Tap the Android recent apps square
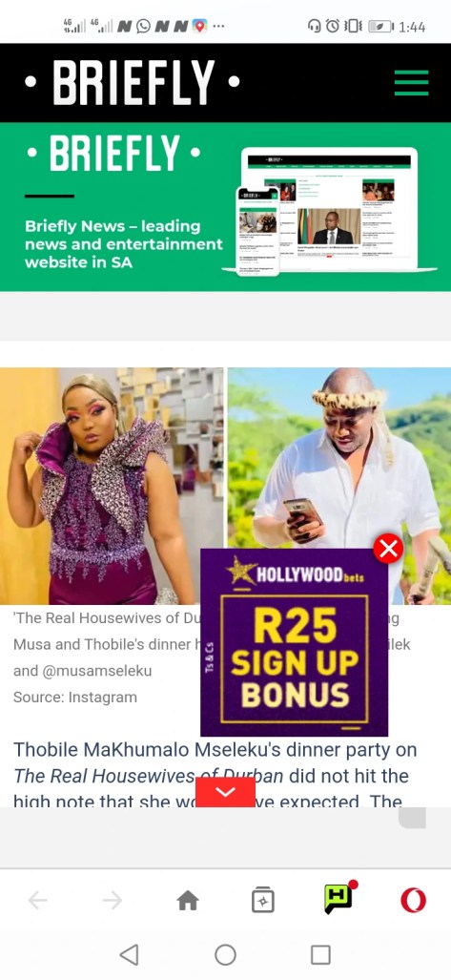 point(320,954)
